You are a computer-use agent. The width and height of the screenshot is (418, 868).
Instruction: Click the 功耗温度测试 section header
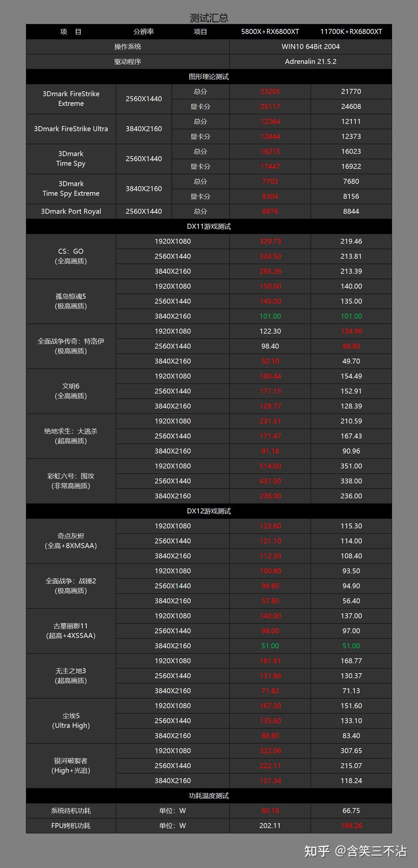coord(209,795)
